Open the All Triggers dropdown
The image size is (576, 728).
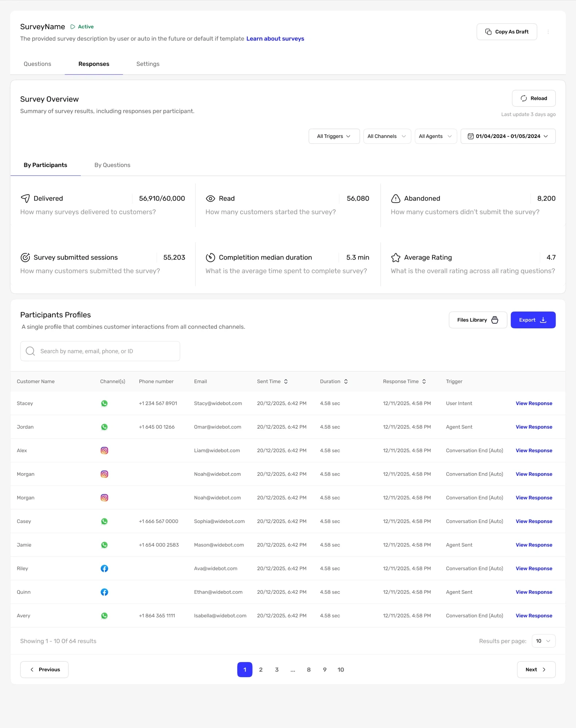click(334, 136)
